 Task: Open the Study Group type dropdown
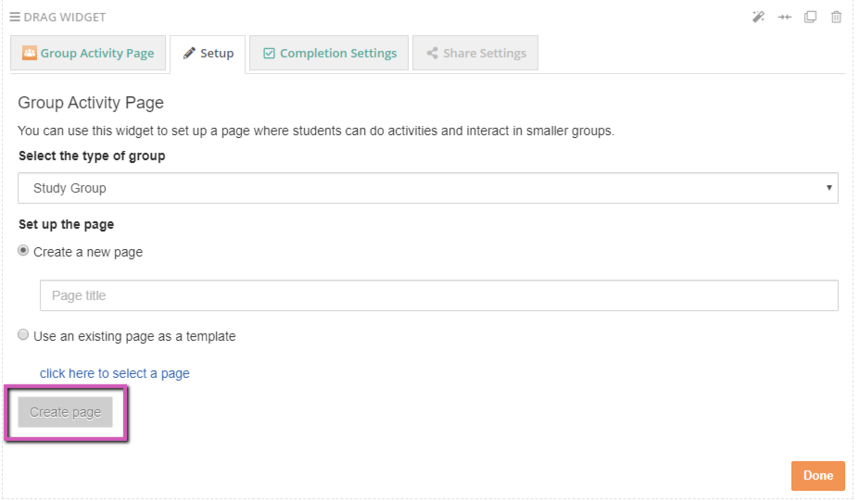428,188
